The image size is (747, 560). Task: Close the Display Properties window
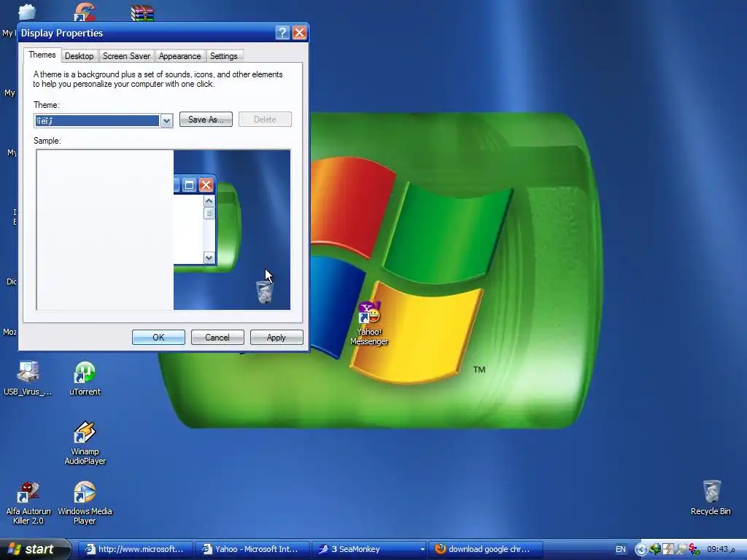tap(299, 32)
